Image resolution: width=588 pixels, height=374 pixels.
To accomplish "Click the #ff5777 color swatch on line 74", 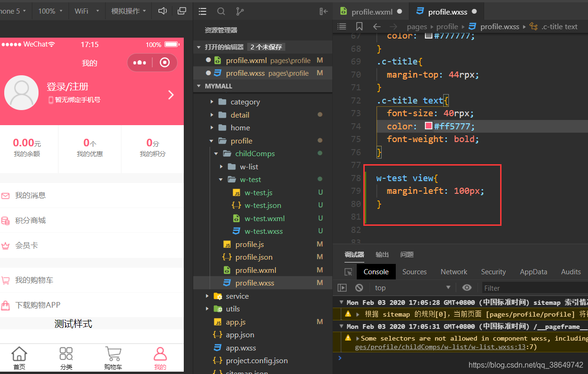I will point(429,126).
